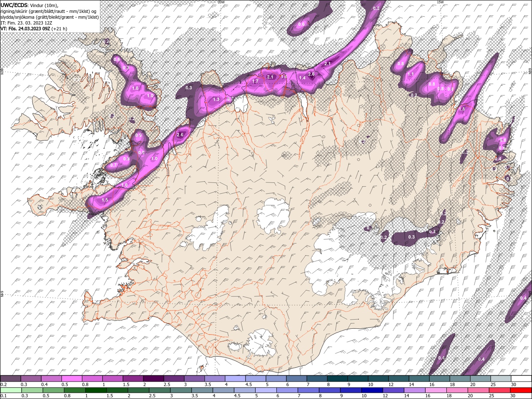532x399 pixels.
Task: Click the 'UWC/ECDS' title text
Action: (13, 5)
